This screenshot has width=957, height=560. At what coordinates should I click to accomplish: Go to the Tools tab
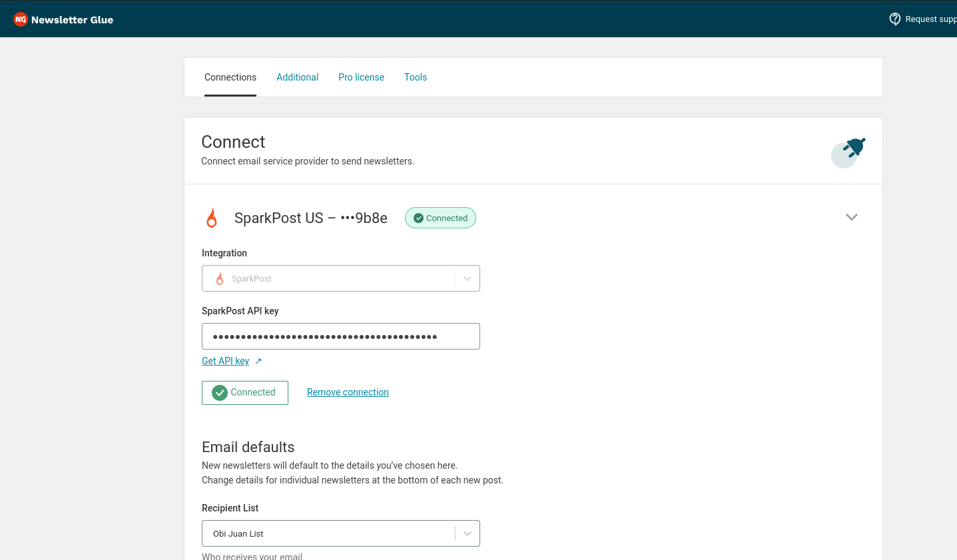(x=416, y=77)
